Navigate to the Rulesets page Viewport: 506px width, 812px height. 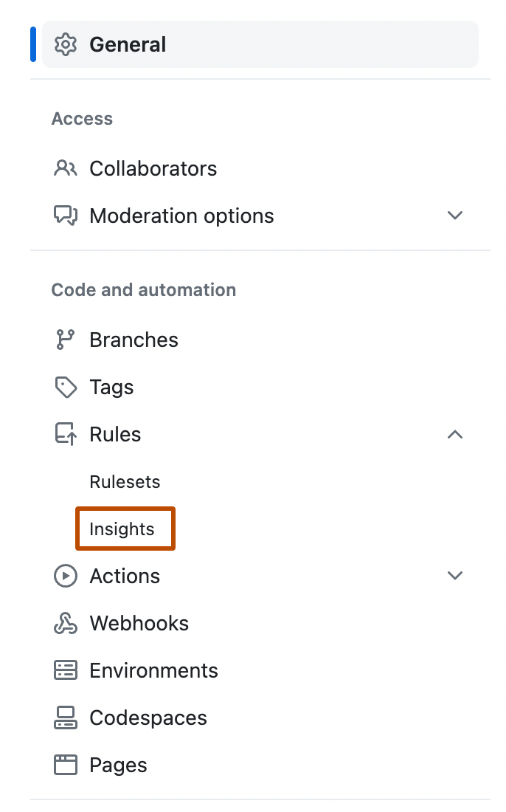tap(125, 481)
